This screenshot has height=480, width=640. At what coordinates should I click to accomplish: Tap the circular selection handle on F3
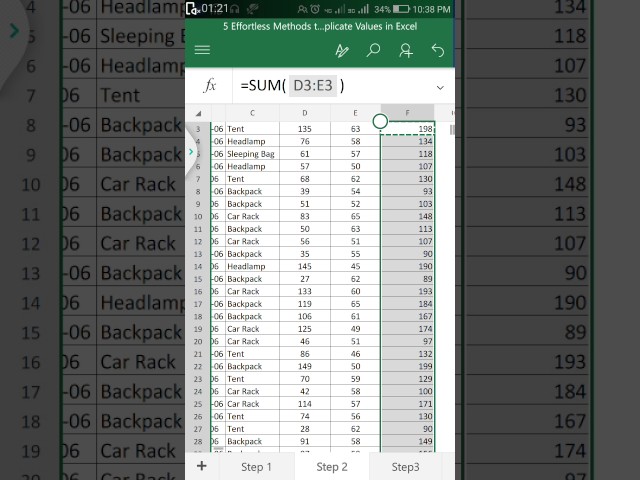[x=380, y=121]
